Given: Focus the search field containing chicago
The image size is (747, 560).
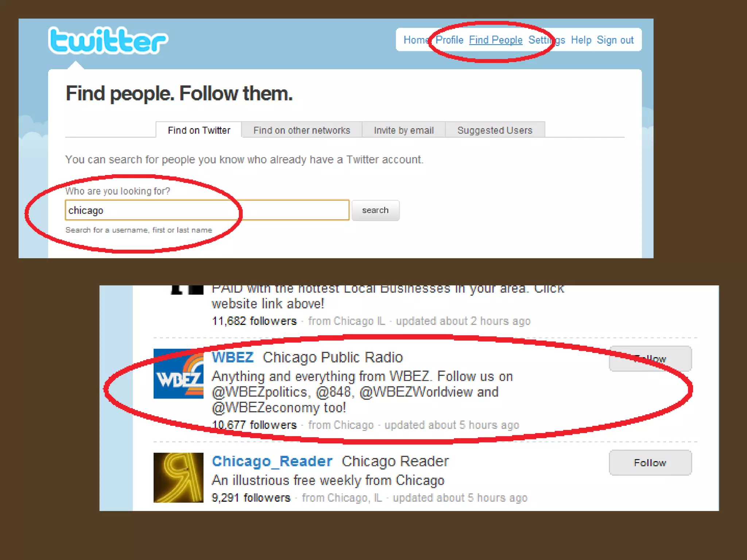Looking at the screenshot, I should [207, 210].
